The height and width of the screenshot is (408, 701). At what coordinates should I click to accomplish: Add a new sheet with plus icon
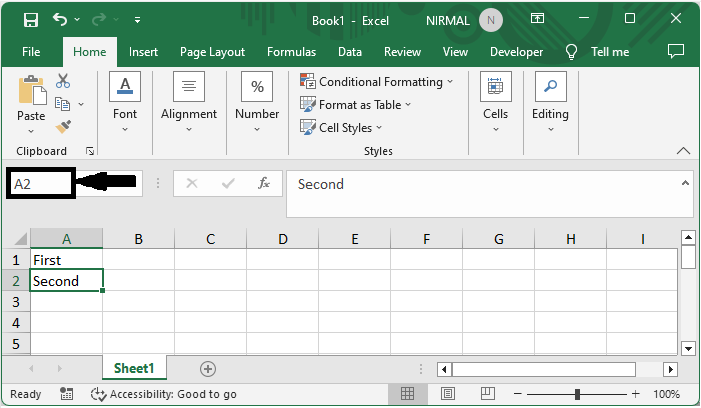pos(208,368)
